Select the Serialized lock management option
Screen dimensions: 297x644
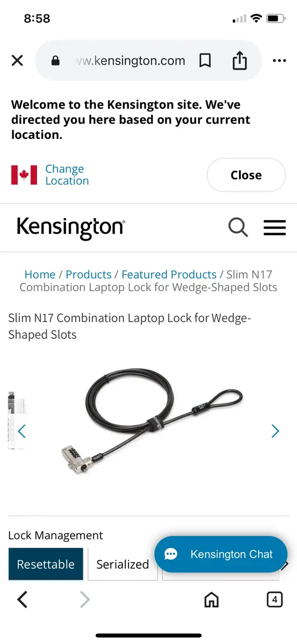123,564
